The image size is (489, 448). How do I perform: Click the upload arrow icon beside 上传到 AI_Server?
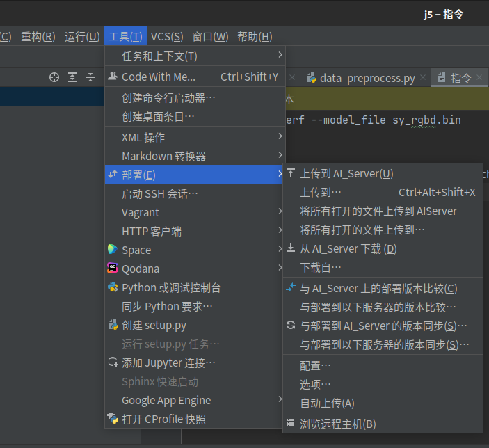[291, 173]
